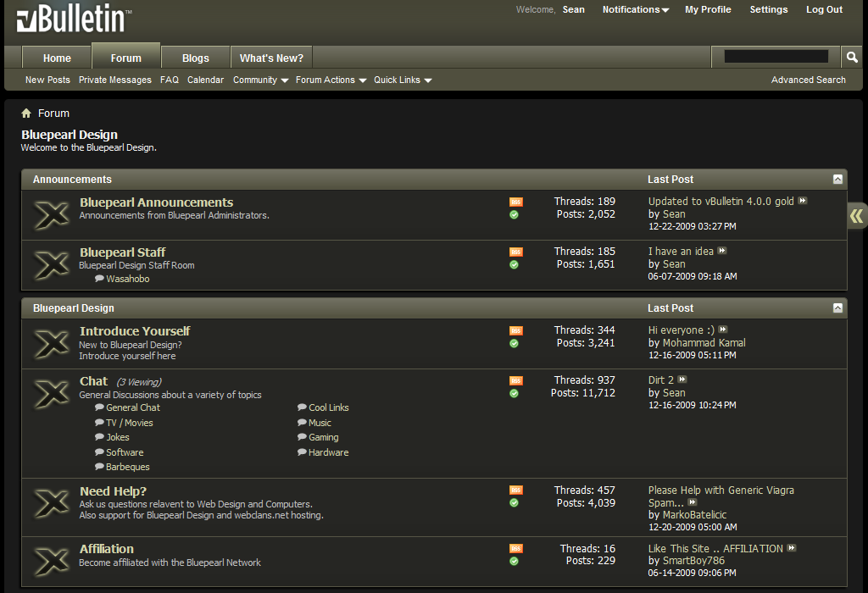
Task: Open the Gaming subforum
Action: point(323,438)
